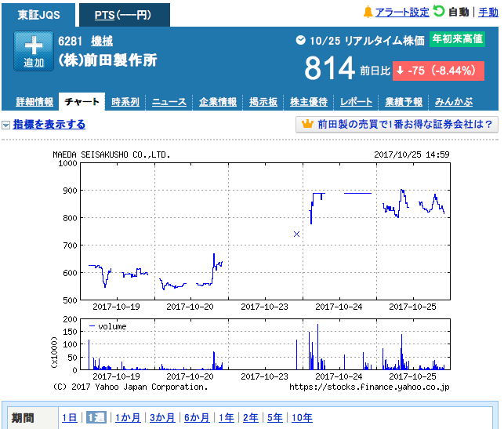Viewport: 504px width, 429px height.
Task: Click the 期間 label
Action: point(23,418)
